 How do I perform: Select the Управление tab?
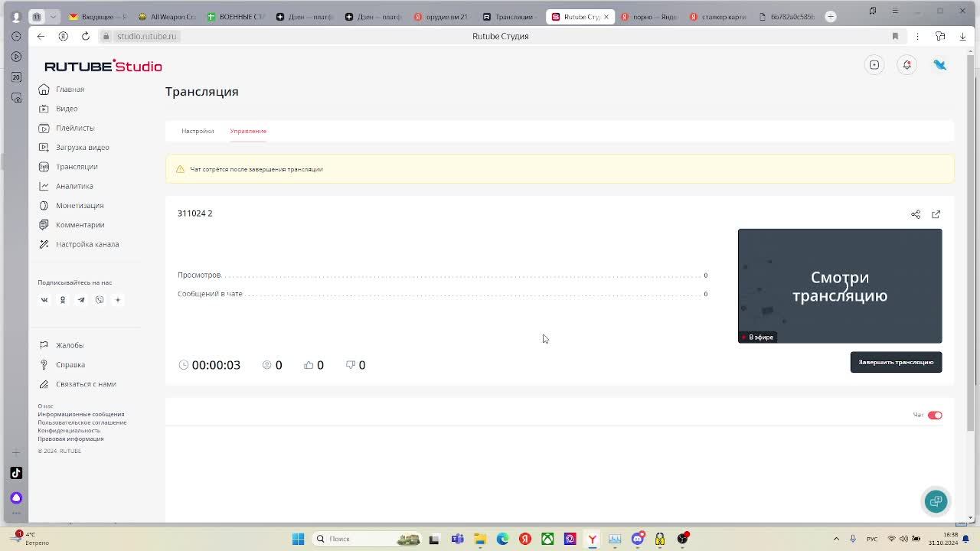(248, 131)
